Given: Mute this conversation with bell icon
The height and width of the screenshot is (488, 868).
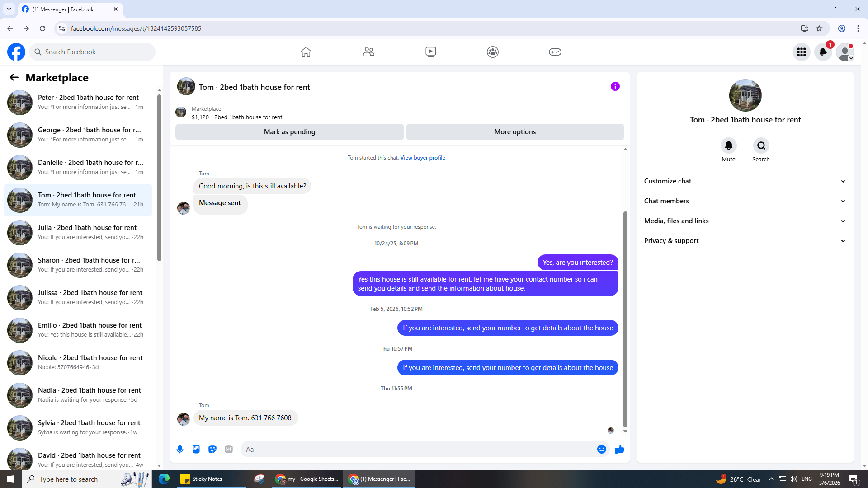Looking at the screenshot, I should click(x=728, y=146).
